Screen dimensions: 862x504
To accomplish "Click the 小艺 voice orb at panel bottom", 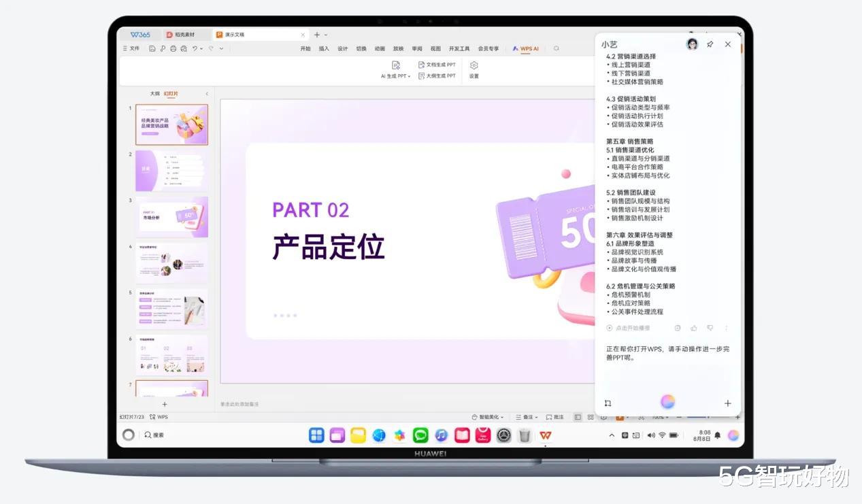I will coord(667,402).
